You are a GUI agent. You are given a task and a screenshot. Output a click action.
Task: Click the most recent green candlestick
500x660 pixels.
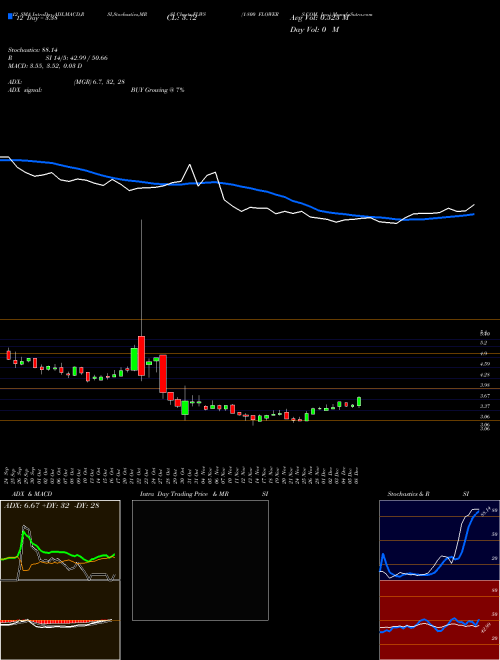[359, 402]
